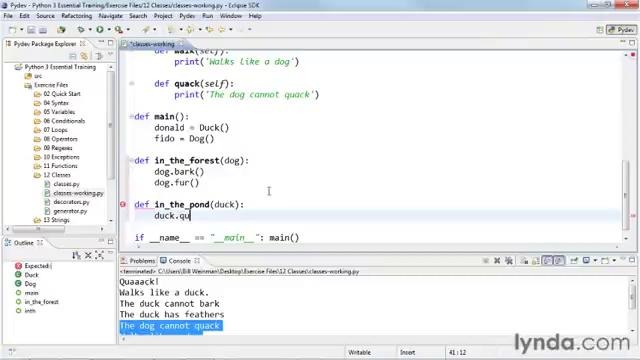The width and height of the screenshot is (640, 360).
Task: Click the New file toolbar icon
Action: [13, 30]
